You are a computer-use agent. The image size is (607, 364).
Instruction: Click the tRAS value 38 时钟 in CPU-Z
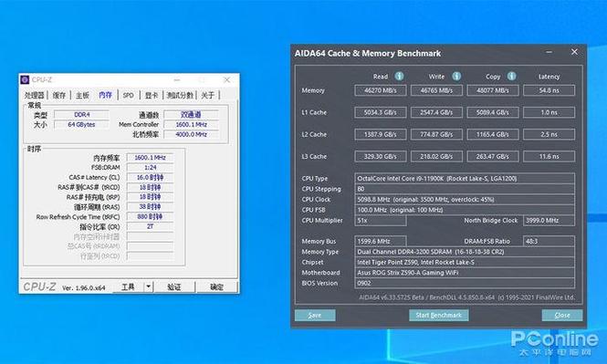tap(151, 207)
